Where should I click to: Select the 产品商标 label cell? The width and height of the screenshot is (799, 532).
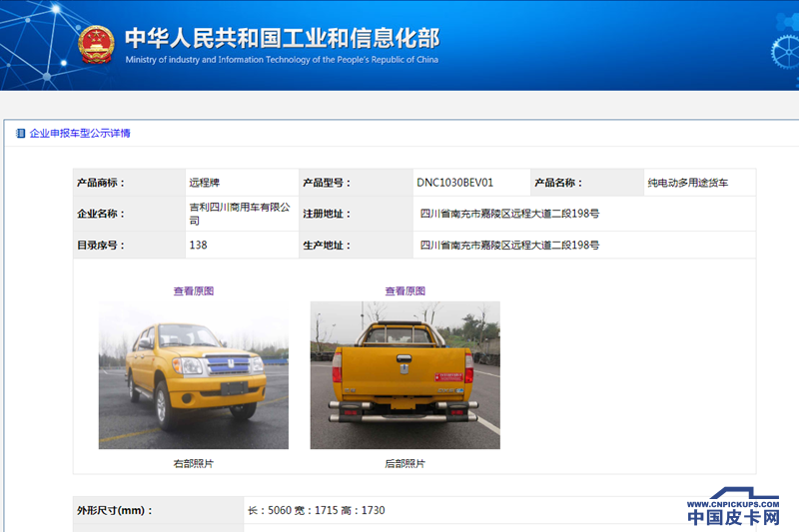tap(130, 183)
